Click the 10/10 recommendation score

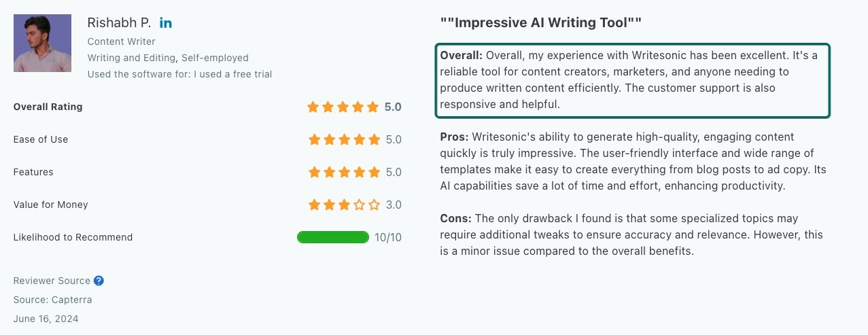[x=388, y=237]
